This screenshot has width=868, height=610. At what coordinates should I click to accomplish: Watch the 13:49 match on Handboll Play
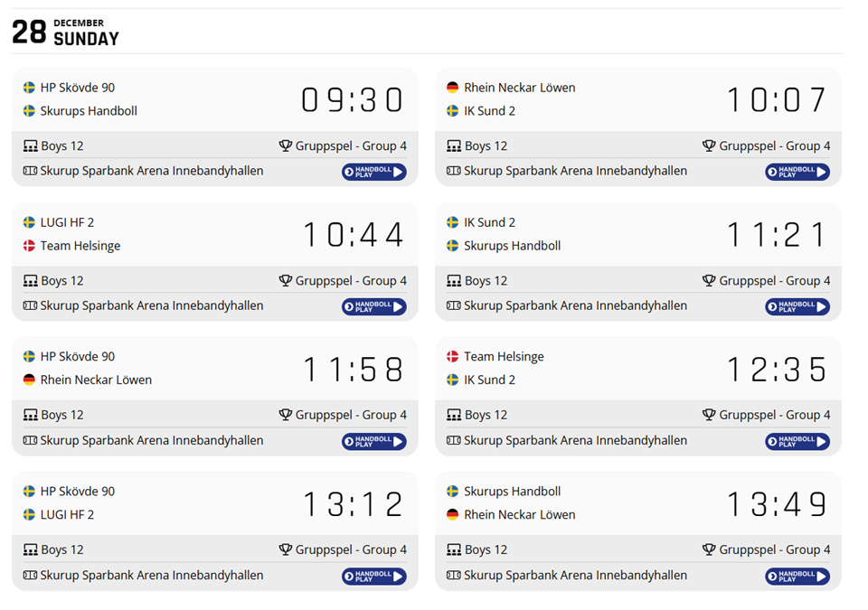[797, 577]
